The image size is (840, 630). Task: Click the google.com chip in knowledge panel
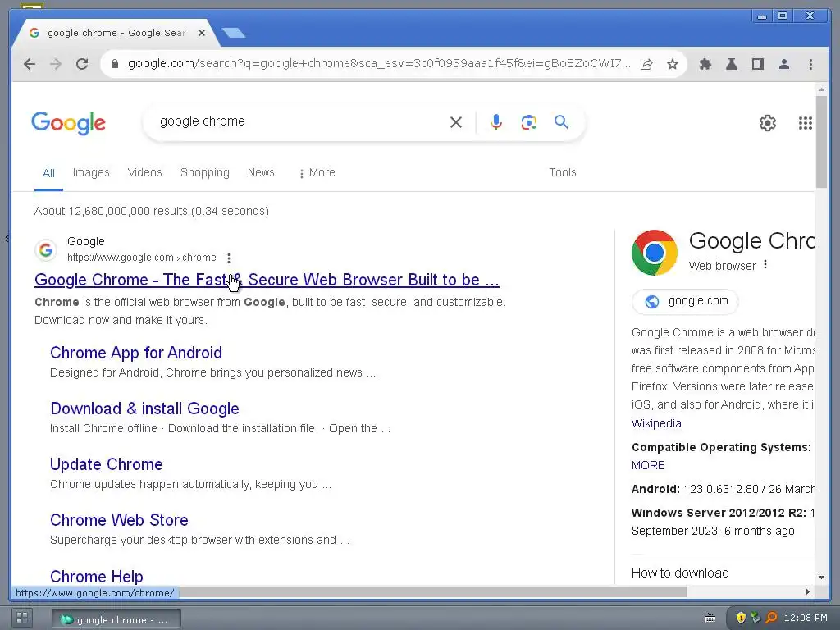[685, 301]
